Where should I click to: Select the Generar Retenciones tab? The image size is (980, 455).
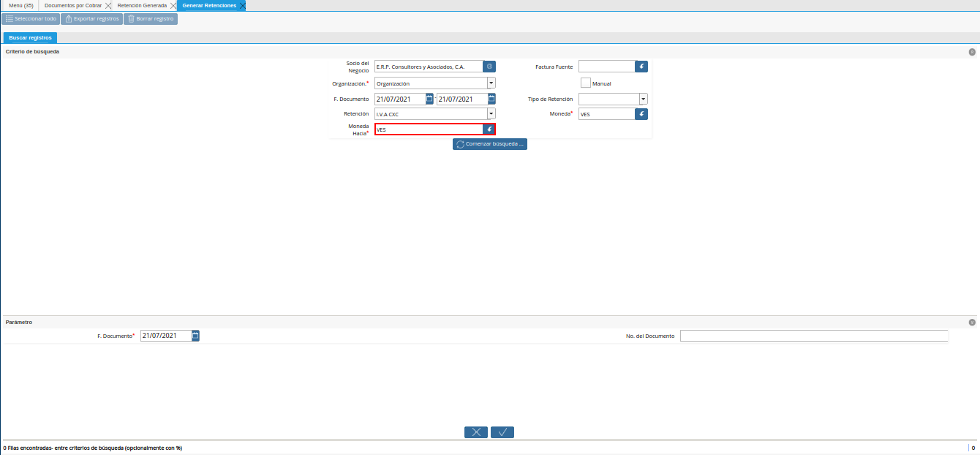pyautogui.click(x=209, y=5)
